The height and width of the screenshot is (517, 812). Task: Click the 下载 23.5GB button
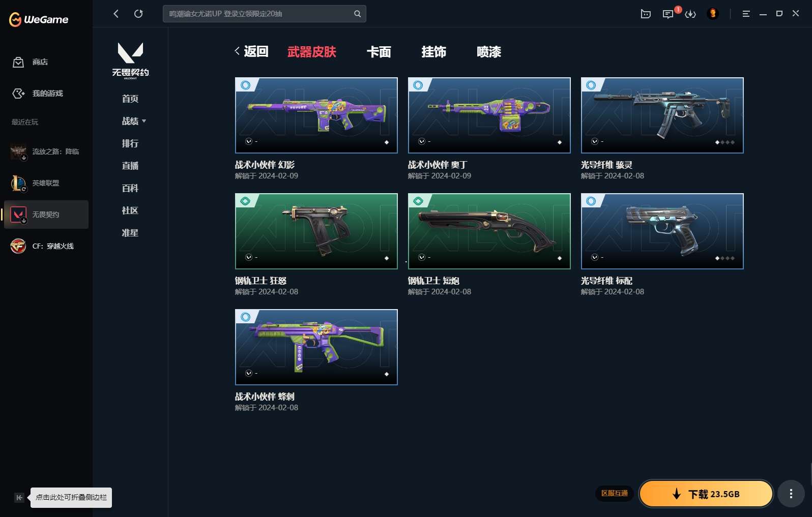[x=706, y=494]
